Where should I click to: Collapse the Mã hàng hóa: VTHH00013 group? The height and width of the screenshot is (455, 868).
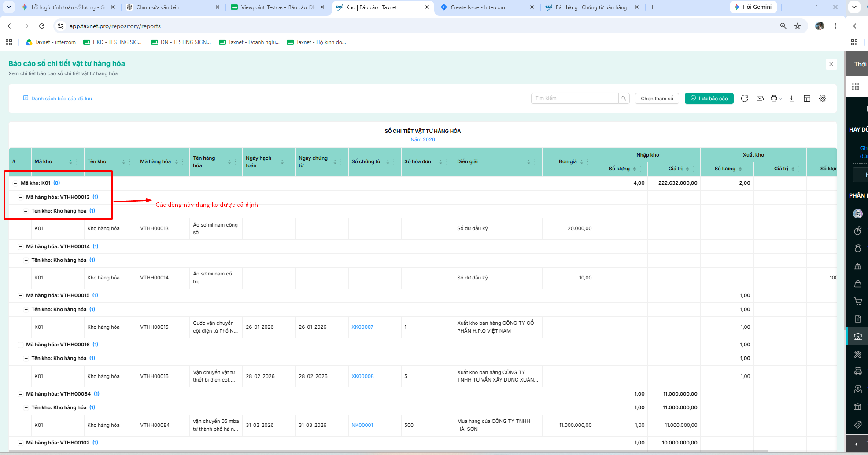pos(21,197)
